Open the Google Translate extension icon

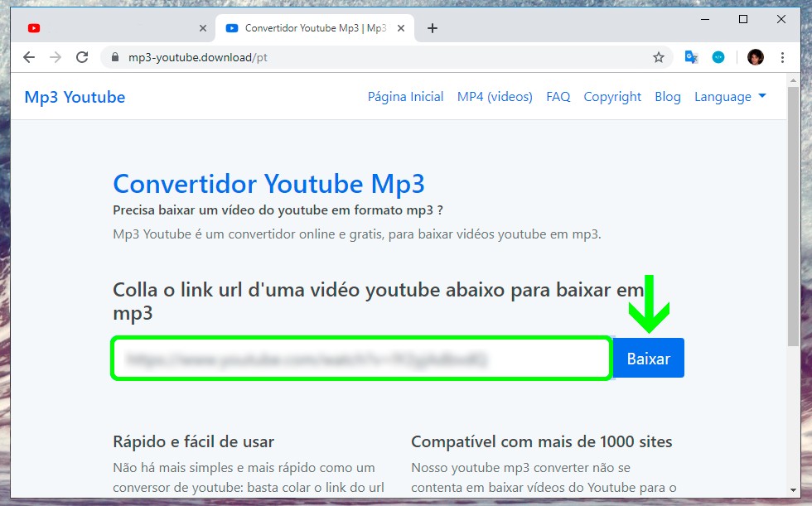coord(691,57)
